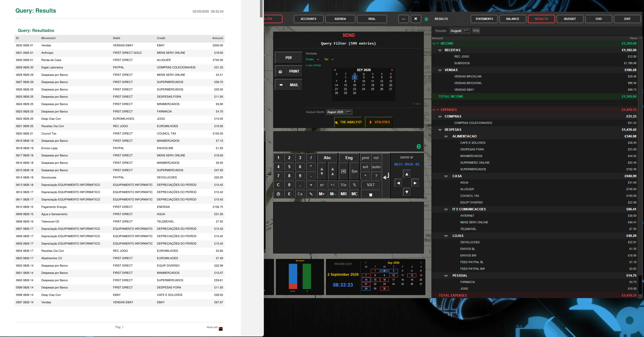The image size is (644, 337).
Task: Click entry number down arrow
Action: (407, 192)
